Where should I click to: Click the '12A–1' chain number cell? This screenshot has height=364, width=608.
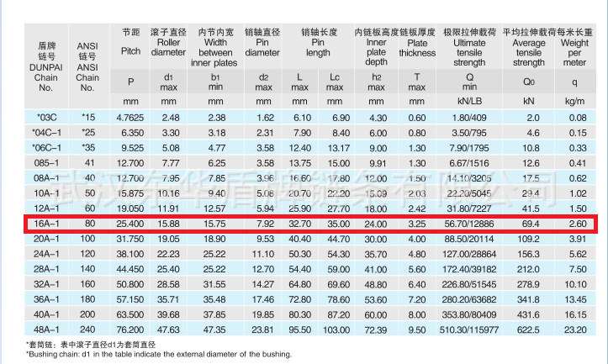(46, 208)
